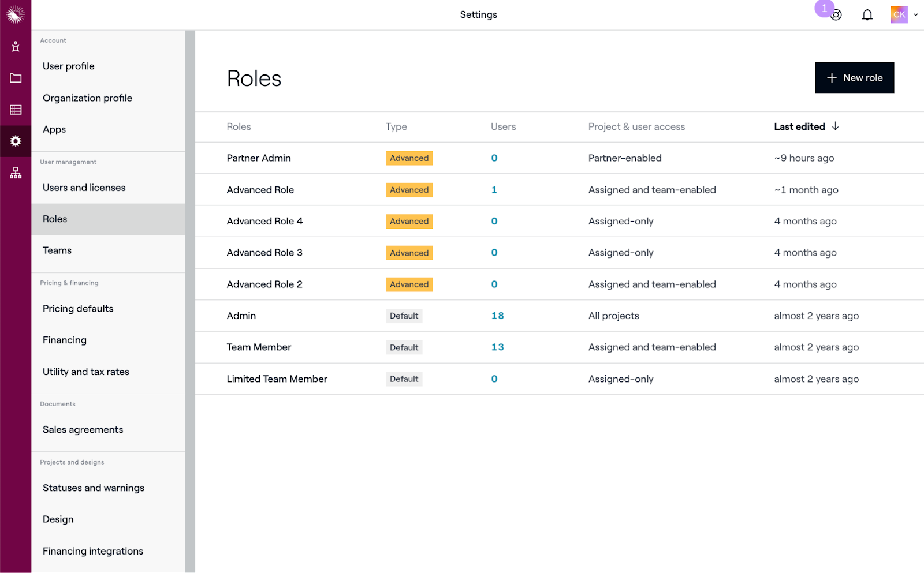Click the Aurora Solar logo icon
The width and height of the screenshot is (924, 573).
coord(16,14)
